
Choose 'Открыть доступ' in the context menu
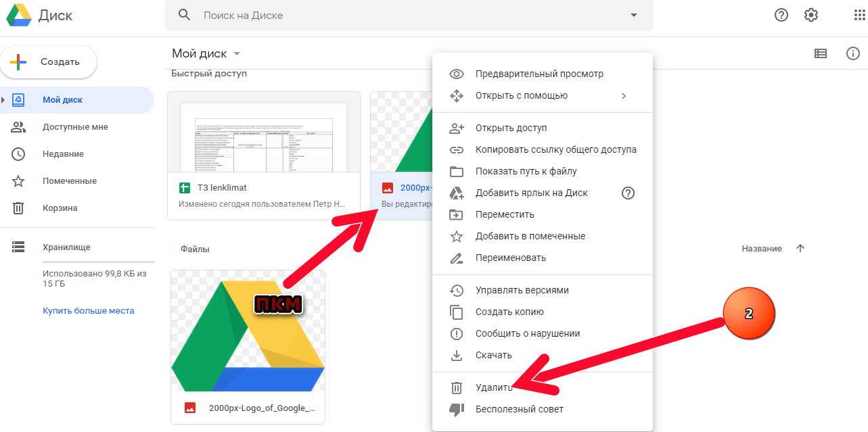point(543,128)
